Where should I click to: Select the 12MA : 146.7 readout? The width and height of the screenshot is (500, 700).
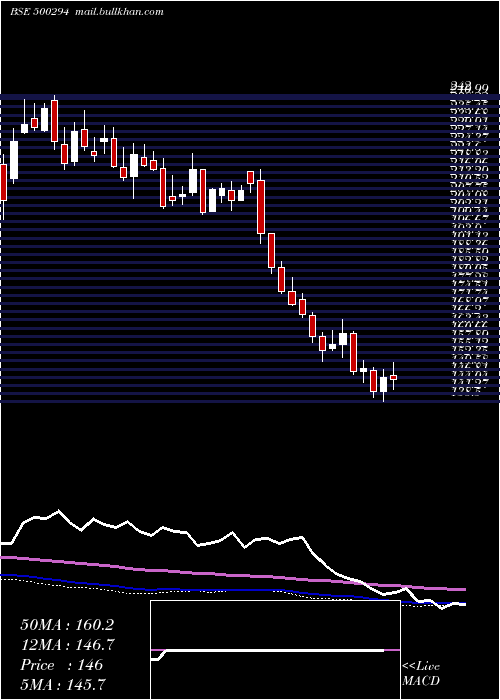click(x=67, y=644)
